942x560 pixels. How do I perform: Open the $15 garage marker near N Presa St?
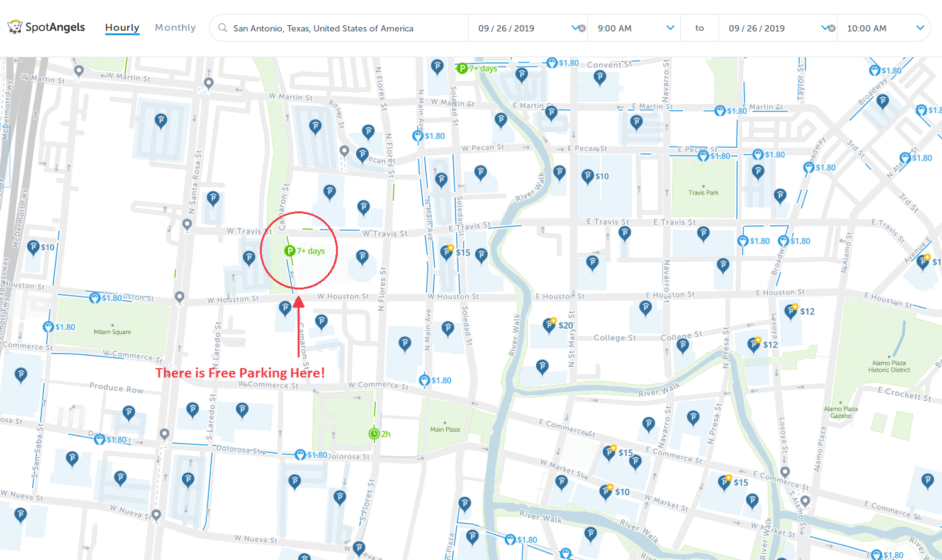pyautogui.click(x=724, y=482)
